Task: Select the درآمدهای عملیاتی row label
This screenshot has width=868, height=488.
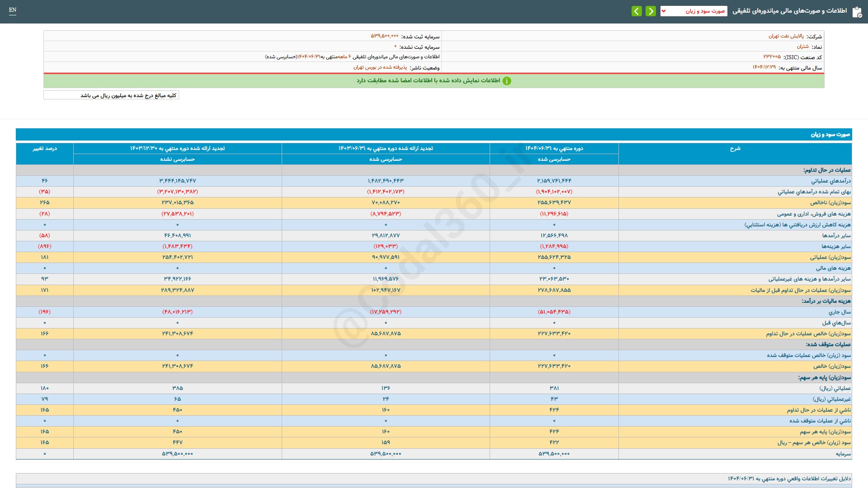Action: [x=830, y=181]
